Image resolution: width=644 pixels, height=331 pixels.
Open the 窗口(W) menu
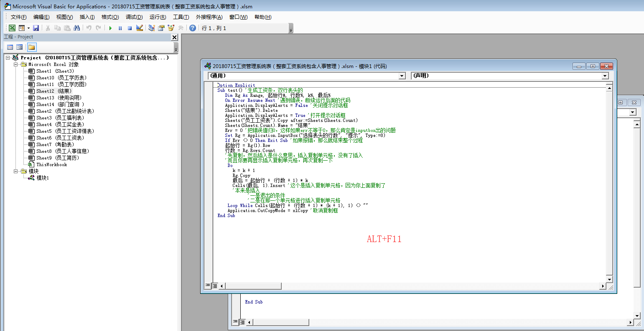coord(238,17)
